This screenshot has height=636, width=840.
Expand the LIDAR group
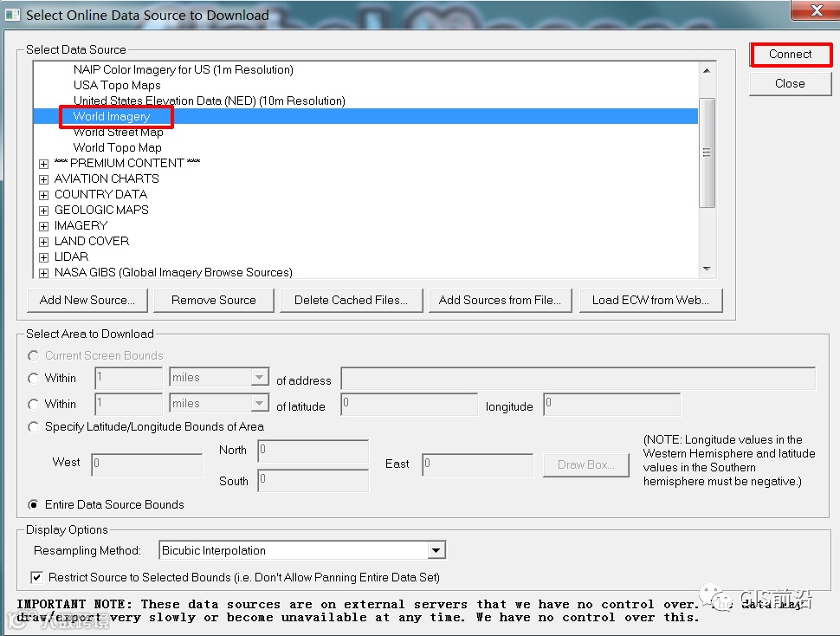44,257
